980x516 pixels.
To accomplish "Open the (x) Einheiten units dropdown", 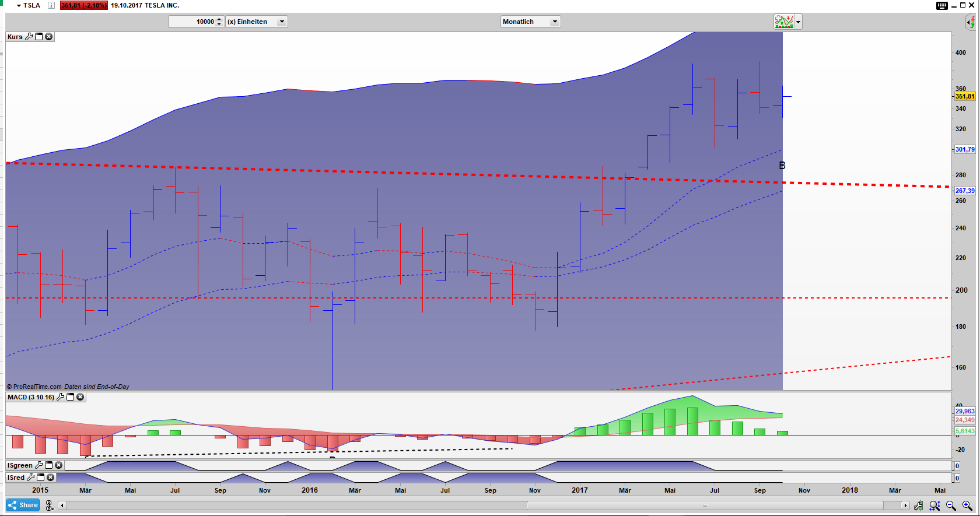I will [x=282, y=22].
